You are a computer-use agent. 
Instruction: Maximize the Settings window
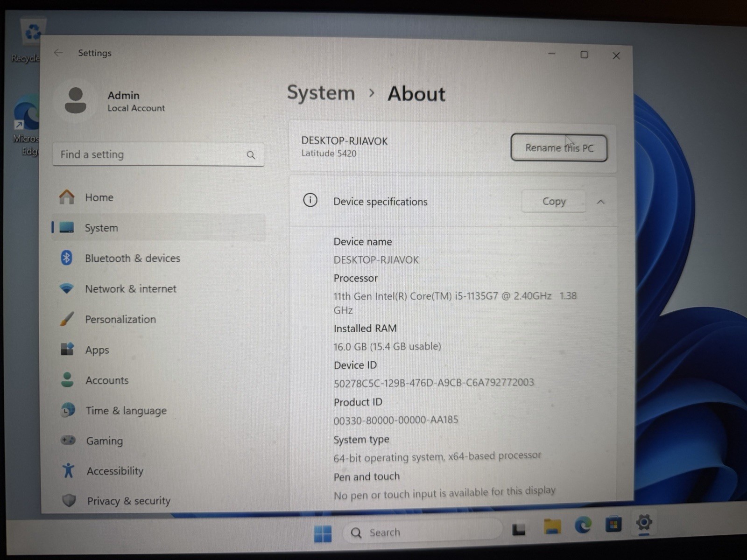point(584,55)
